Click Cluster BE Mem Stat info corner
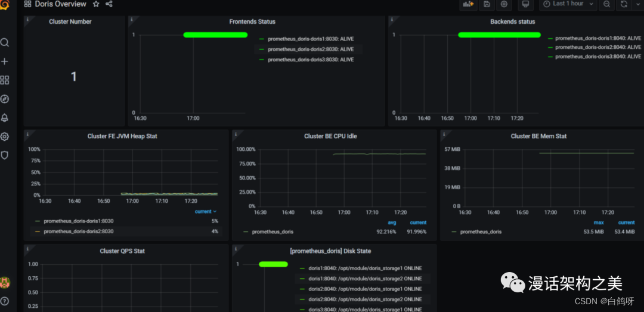 coord(444,133)
